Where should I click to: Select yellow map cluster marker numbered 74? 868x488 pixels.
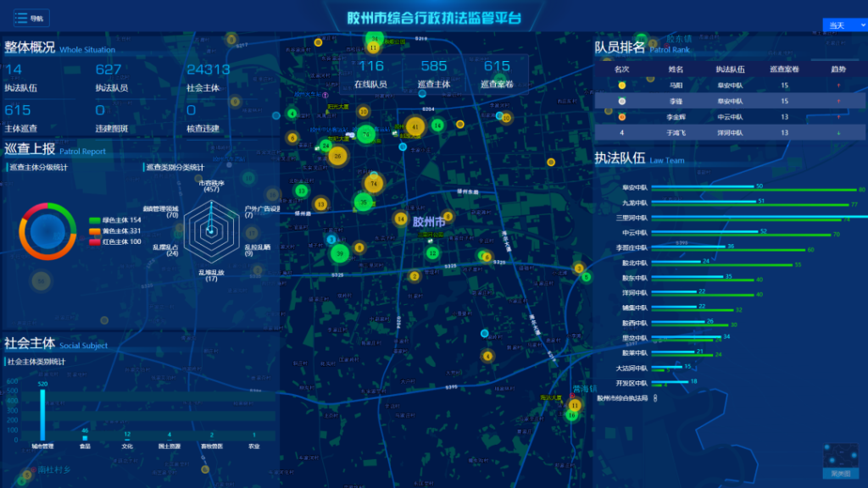click(x=374, y=184)
